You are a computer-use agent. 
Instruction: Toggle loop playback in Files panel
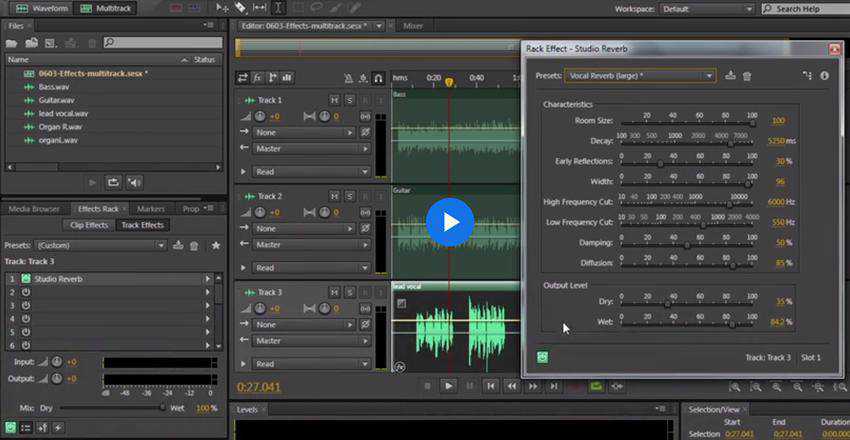(112, 182)
